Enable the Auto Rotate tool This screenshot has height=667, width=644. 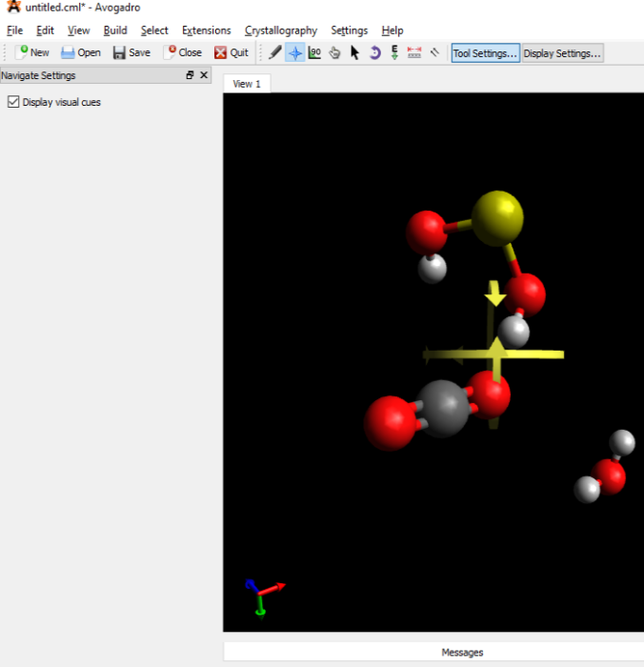click(374, 53)
